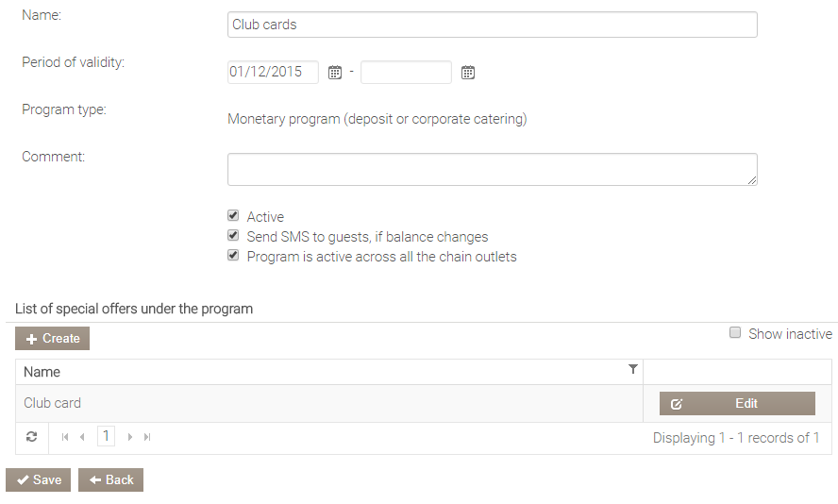
Task: Select page 1 in the pager
Action: point(106,437)
